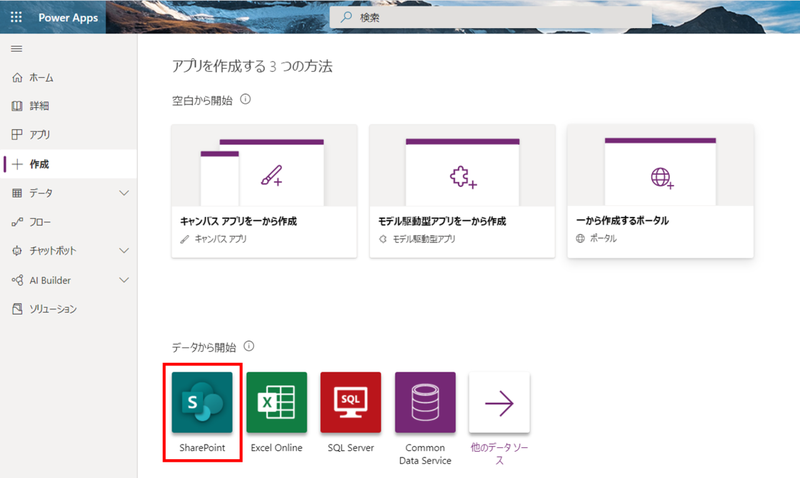The image size is (800, 478).
Task: Click the solution icon beside ソリューション
Action: coord(17,309)
